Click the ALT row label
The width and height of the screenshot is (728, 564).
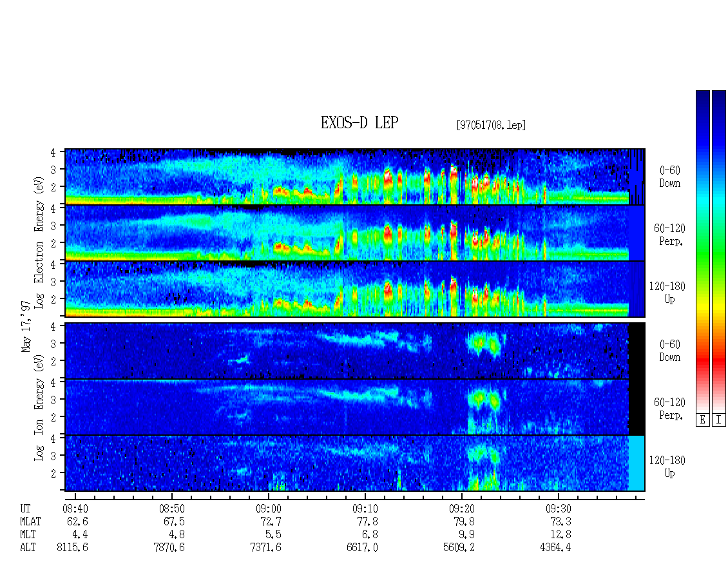coord(28,548)
